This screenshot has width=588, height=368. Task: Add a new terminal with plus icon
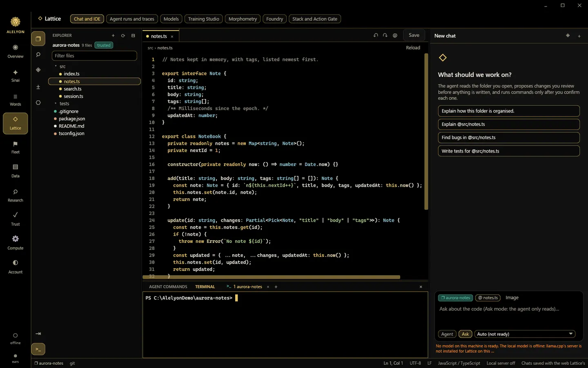(276, 287)
